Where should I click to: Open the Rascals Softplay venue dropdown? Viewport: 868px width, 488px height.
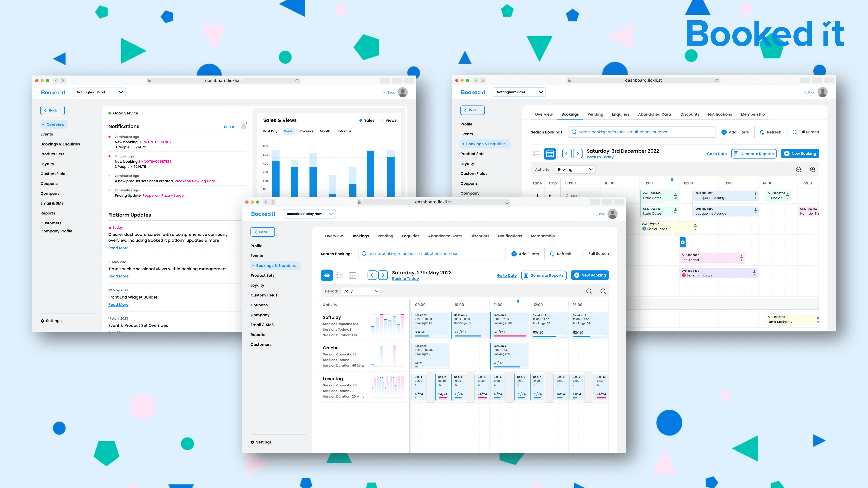(309, 214)
